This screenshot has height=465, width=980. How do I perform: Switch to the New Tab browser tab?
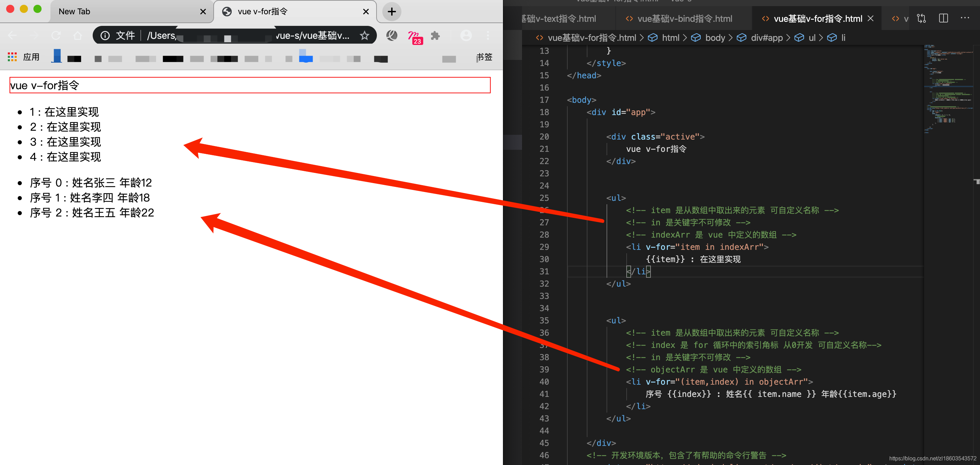point(131,12)
